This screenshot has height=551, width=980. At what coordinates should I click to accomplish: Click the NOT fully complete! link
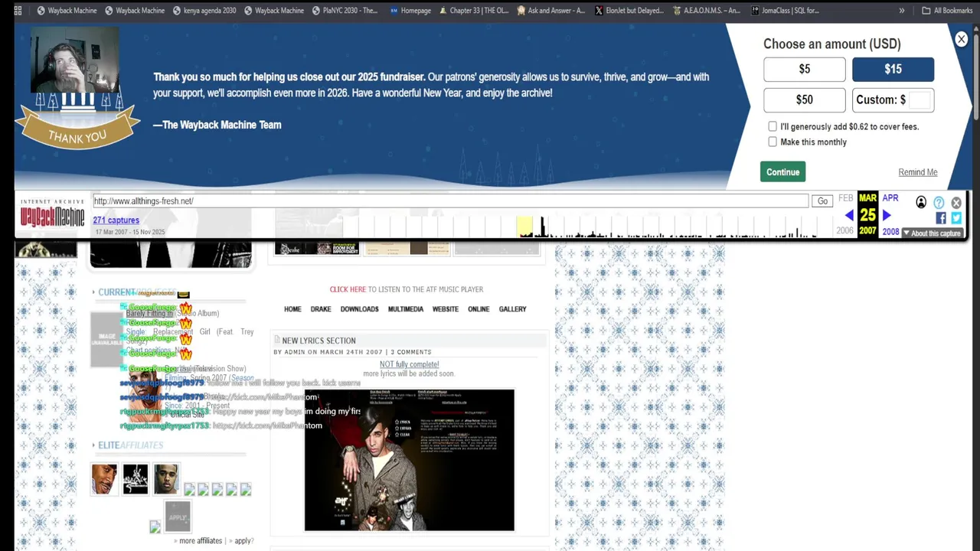click(x=409, y=364)
